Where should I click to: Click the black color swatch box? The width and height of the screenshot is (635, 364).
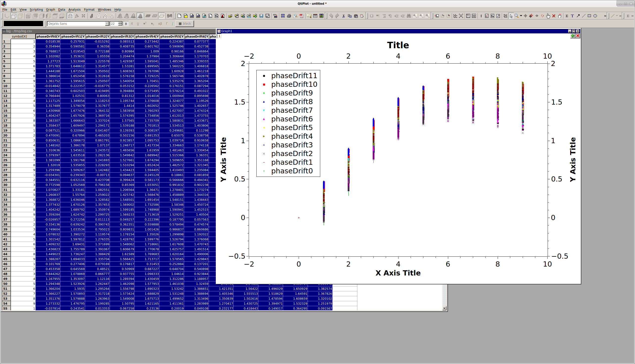(x=23, y=23)
